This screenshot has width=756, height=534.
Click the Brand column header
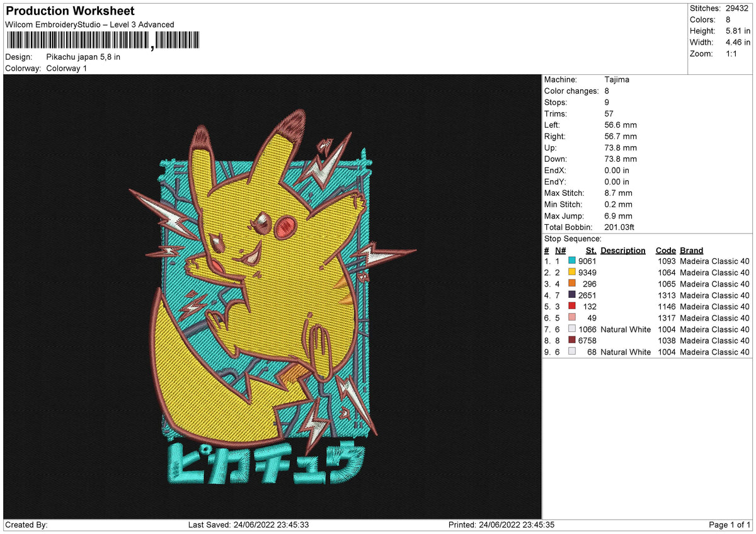[x=691, y=250]
